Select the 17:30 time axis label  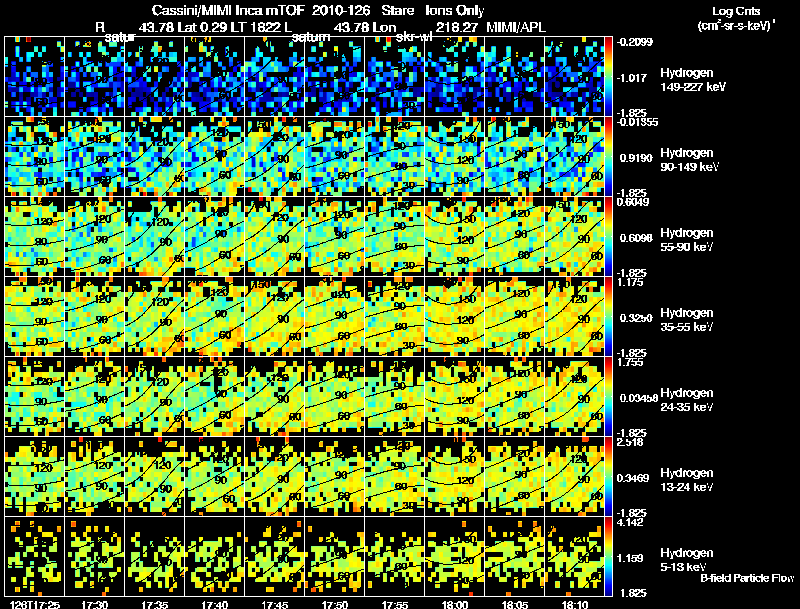[94, 604]
